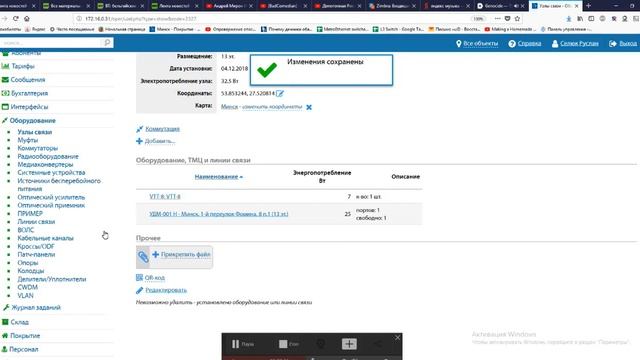
Task: Open the Тарифы sidebar section
Action: coord(22,66)
